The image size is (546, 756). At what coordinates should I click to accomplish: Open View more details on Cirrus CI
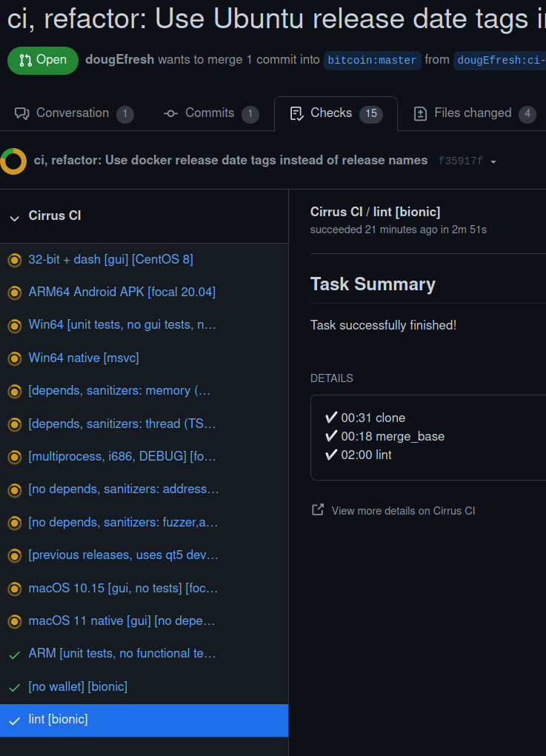(403, 511)
